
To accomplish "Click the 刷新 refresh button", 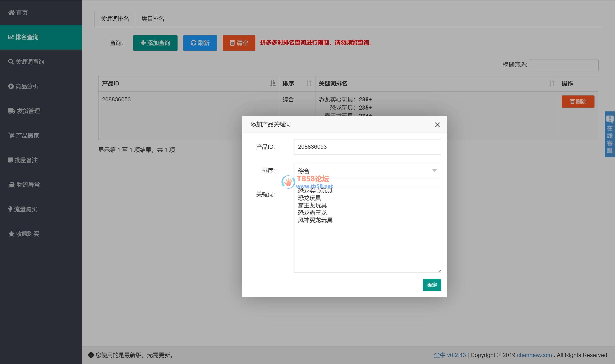I will pos(200,43).
